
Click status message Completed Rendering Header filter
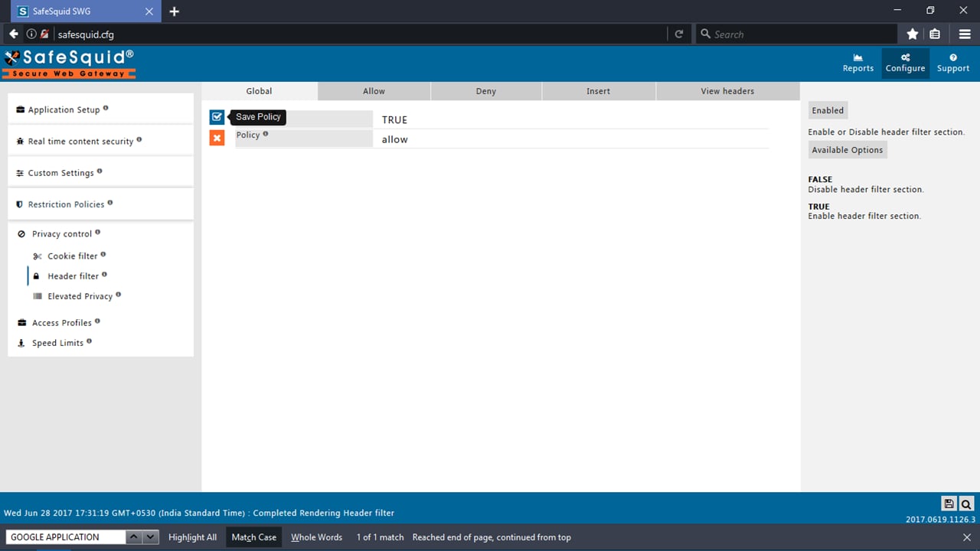click(324, 513)
